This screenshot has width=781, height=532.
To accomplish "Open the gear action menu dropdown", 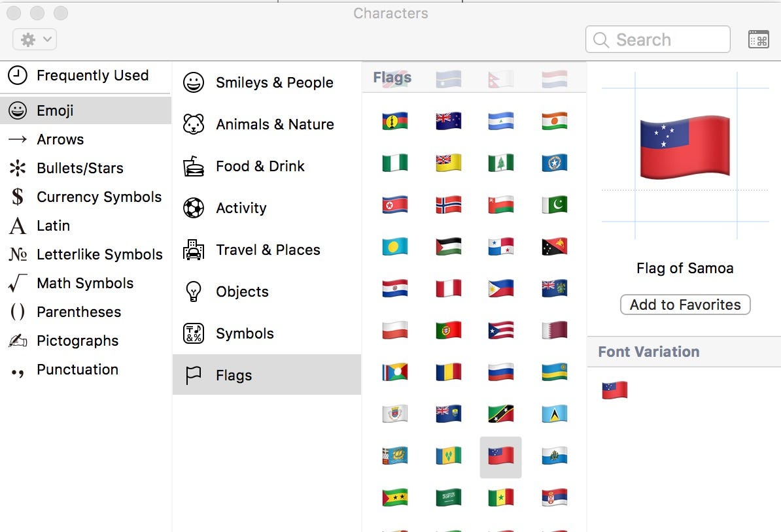I will 35,39.
